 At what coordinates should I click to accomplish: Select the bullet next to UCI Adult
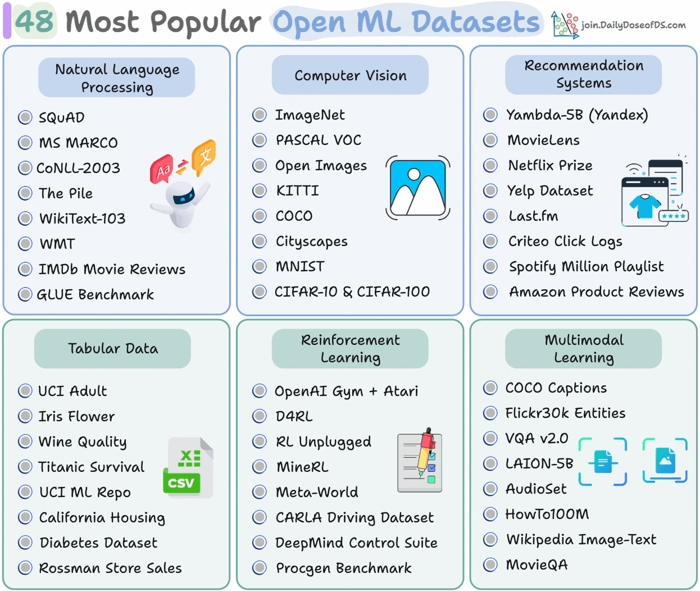click(x=25, y=391)
